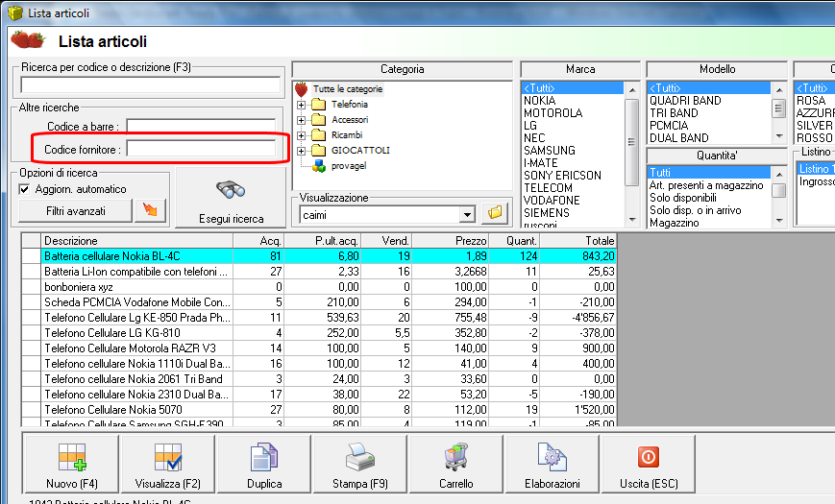This screenshot has width=835, height=504.
Task: Click Modello list scroll down arrow
Action: click(x=779, y=136)
